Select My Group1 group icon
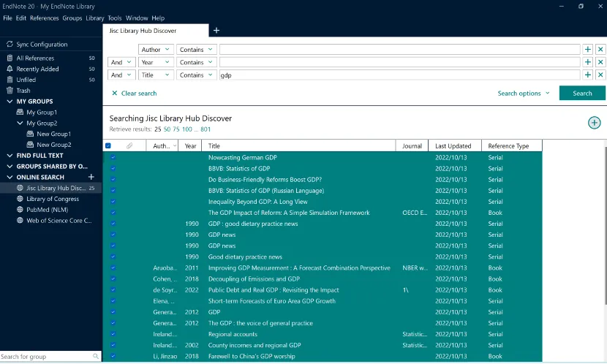This screenshot has height=364, width=607. 20,112
